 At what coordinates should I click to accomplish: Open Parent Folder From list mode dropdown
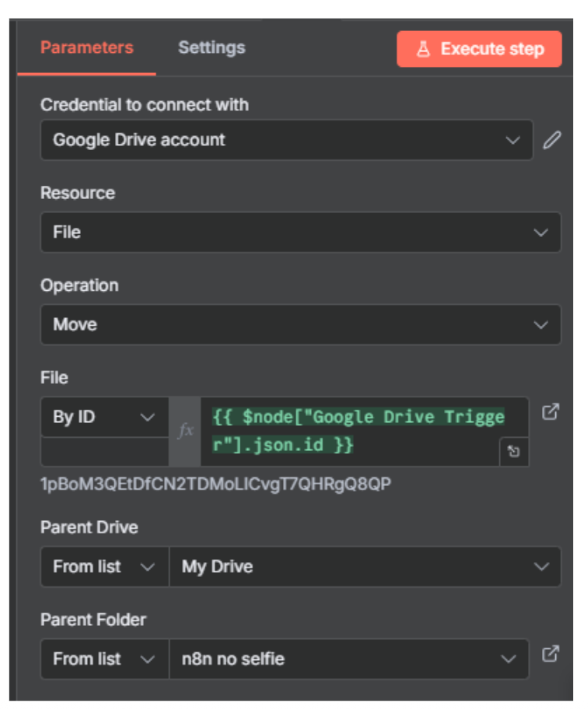[104, 658]
